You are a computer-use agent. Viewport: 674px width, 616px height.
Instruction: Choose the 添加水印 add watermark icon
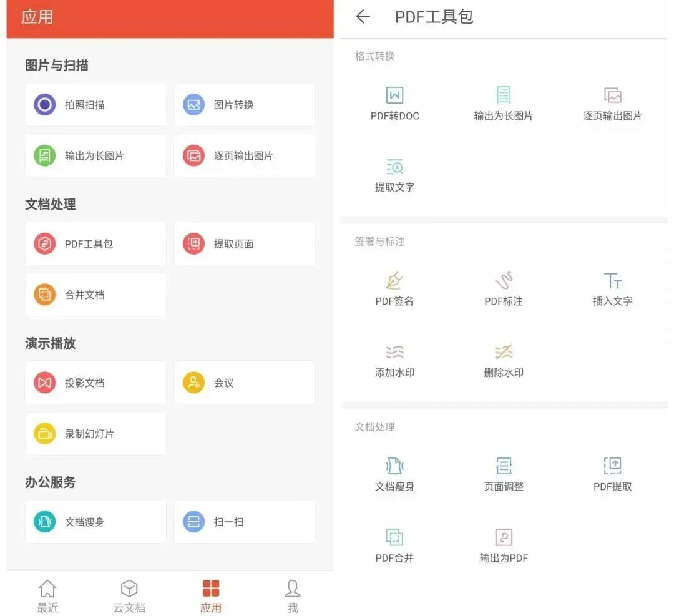(394, 352)
